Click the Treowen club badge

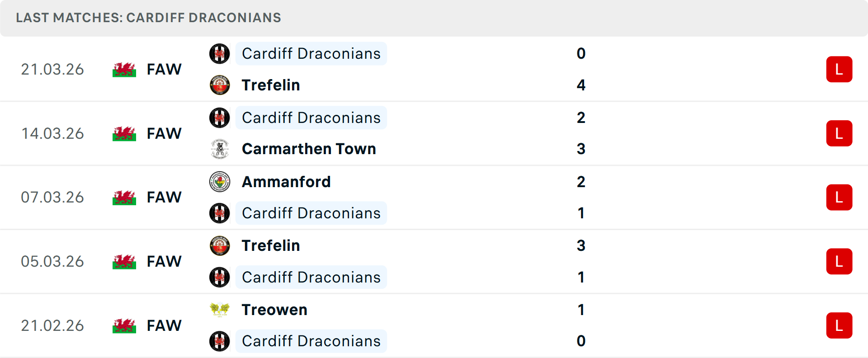tap(220, 310)
